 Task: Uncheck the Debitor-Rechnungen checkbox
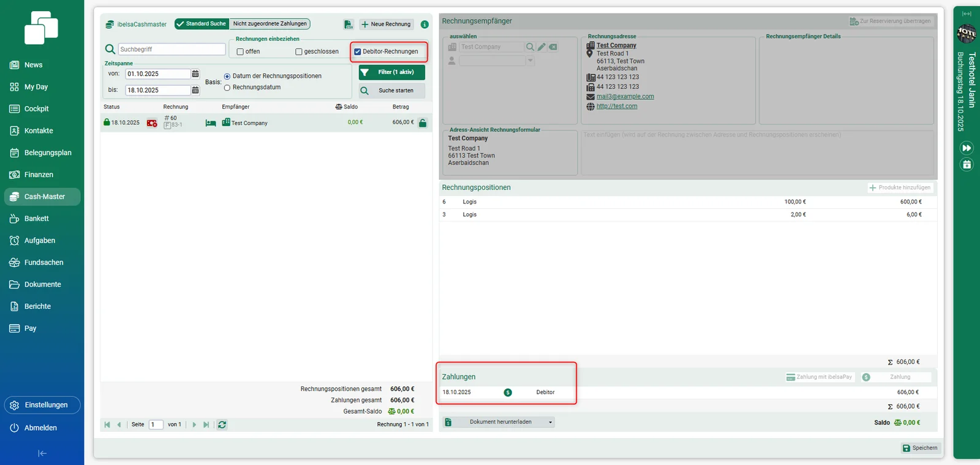click(x=358, y=52)
